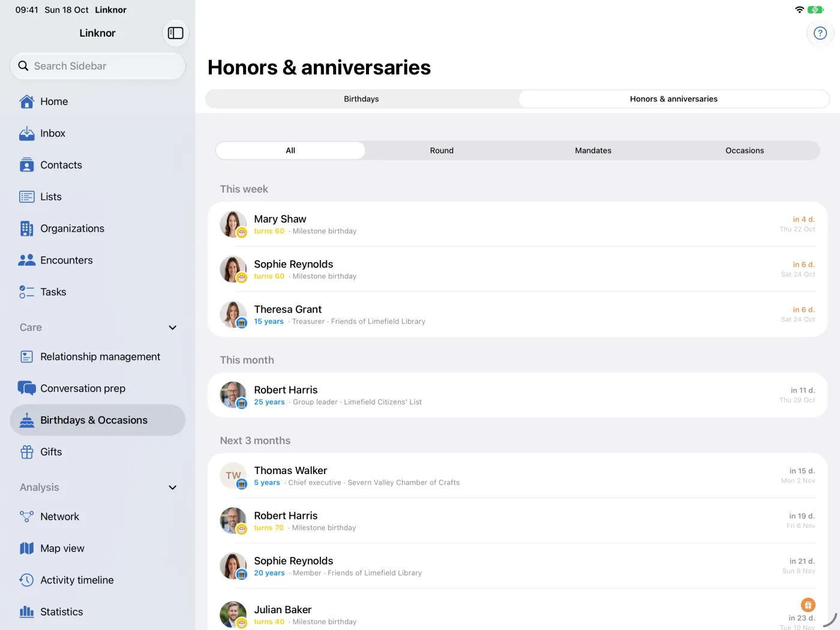Click the Gifts present icon
The width and height of the screenshot is (840, 630).
tap(27, 452)
